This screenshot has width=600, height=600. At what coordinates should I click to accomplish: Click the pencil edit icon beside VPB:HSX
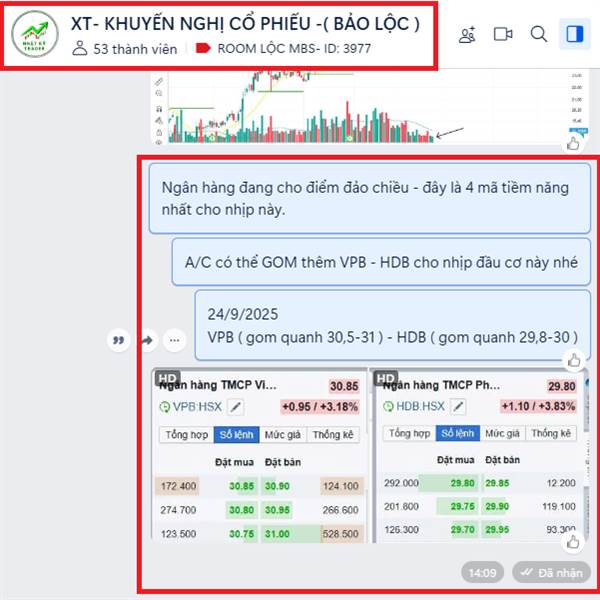(235, 407)
